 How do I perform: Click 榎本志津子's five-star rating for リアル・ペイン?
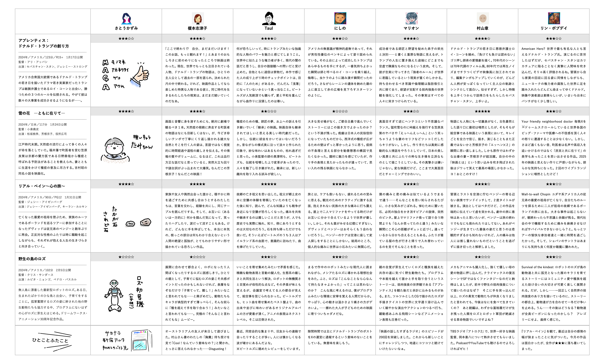(198, 184)
